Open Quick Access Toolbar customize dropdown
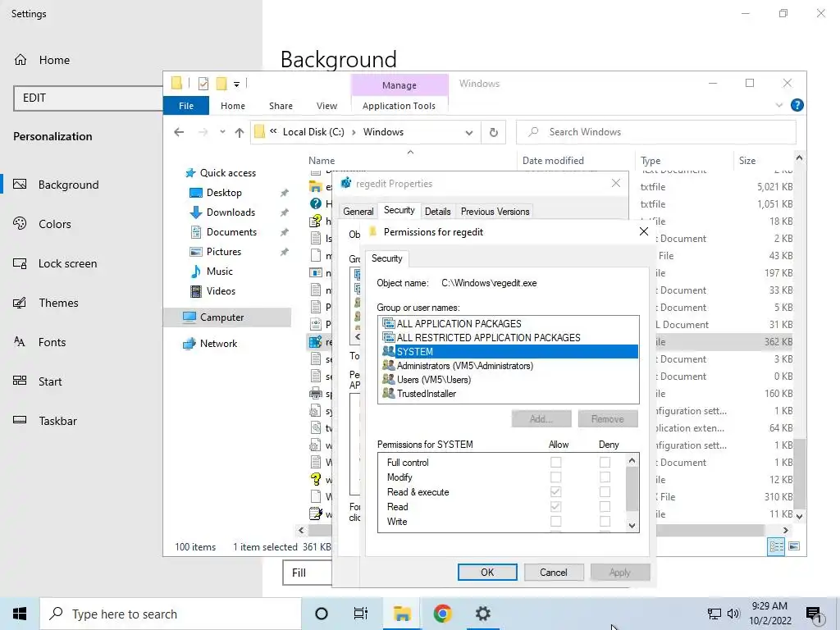This screenshot has width=840, height=630. (x=236, y=84)
